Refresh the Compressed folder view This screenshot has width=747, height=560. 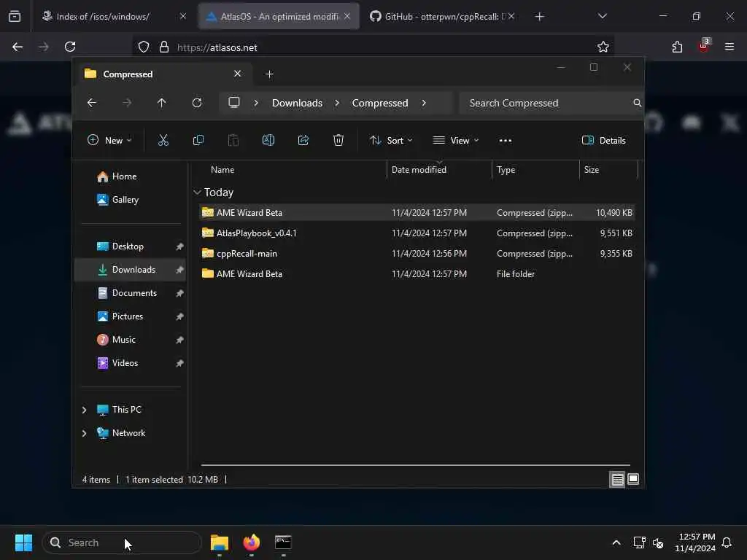pyautogui.click(x=197, y=103)
